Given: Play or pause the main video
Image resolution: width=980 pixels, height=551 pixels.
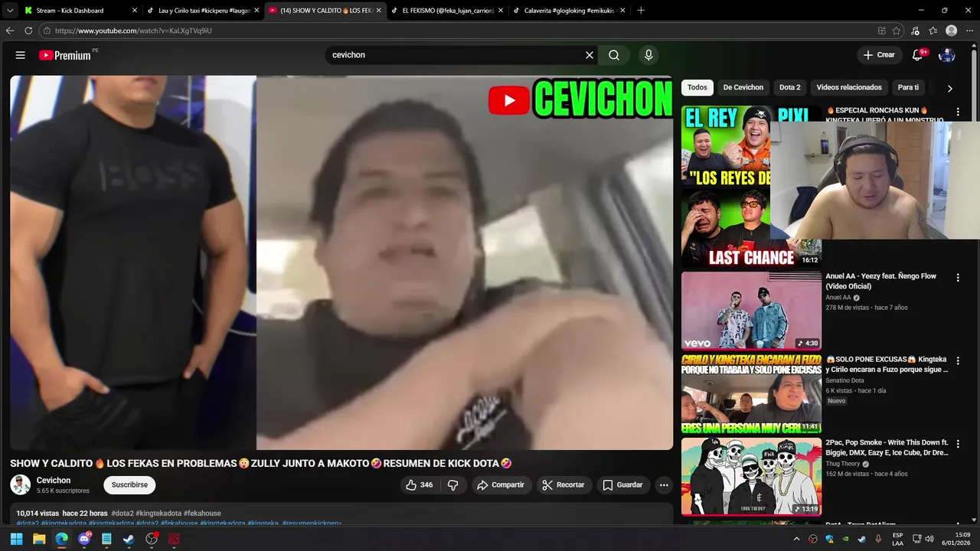Looking at the screenshot, I should 341,262.
